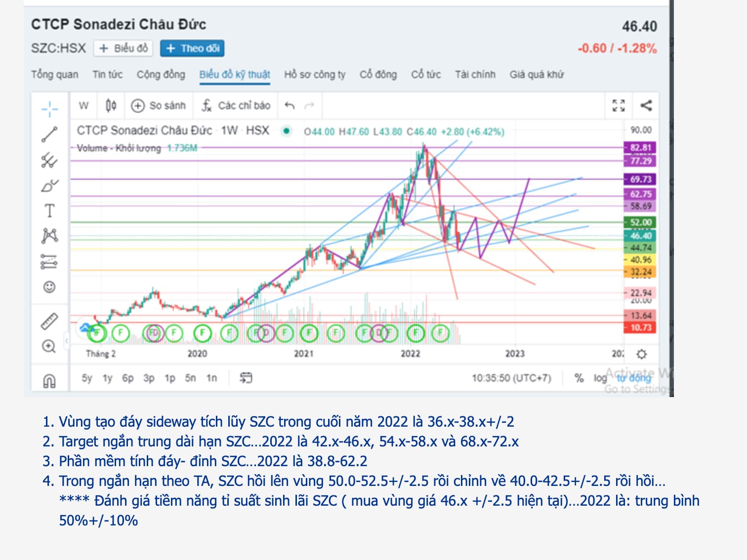The width and height of the screenshot is (747, 560).
Task: Set range to 5y
Action: (x=87, y=378)
